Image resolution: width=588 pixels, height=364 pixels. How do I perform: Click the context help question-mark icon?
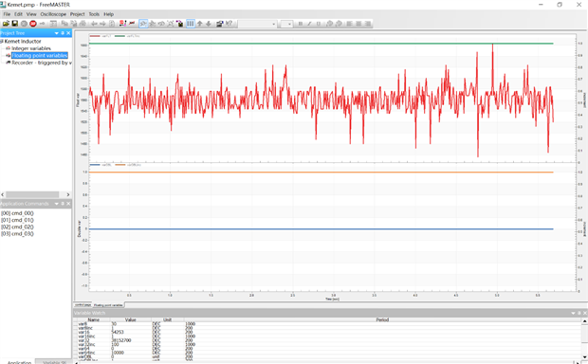tap(229, 24)
